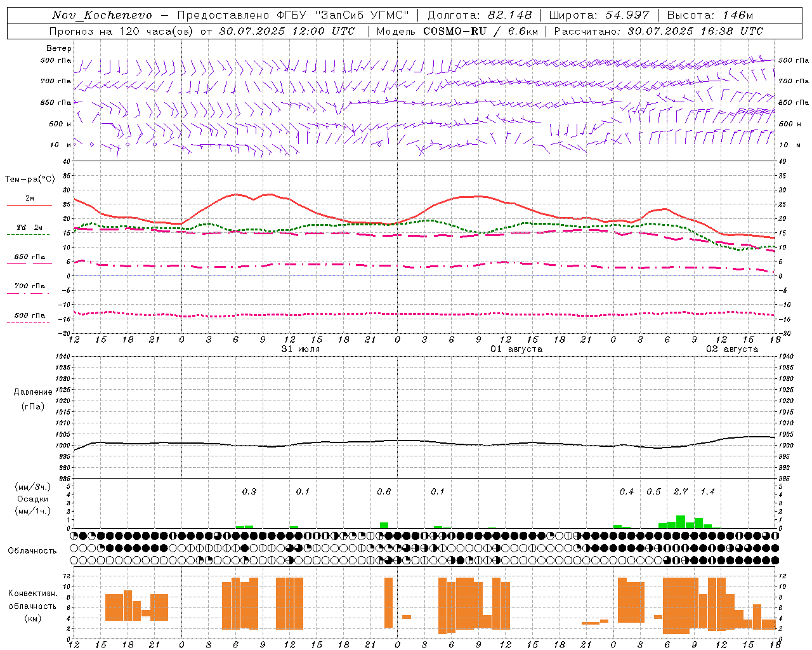
Task: Click the precipitation value "0.5"
Action: click(653, 491)
